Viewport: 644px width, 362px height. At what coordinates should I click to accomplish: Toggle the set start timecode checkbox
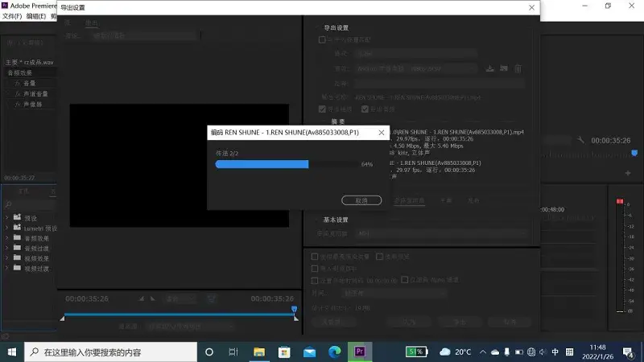315,281
